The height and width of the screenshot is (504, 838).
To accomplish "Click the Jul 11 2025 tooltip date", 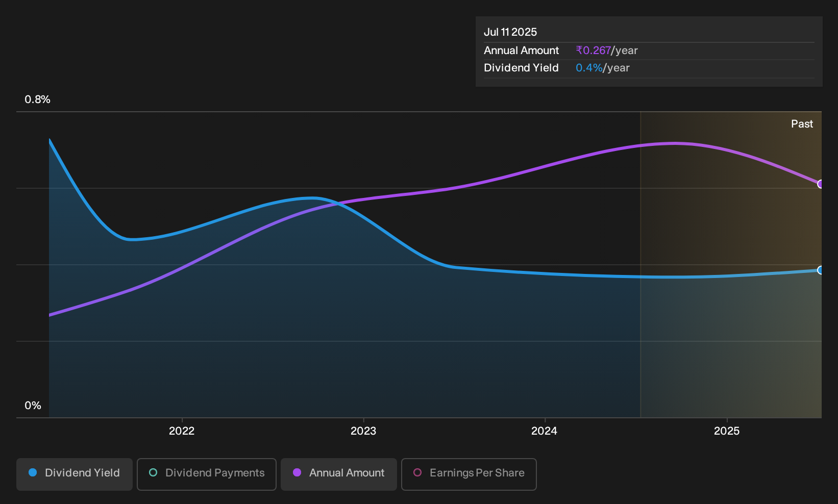I will [x=510, y=32].
